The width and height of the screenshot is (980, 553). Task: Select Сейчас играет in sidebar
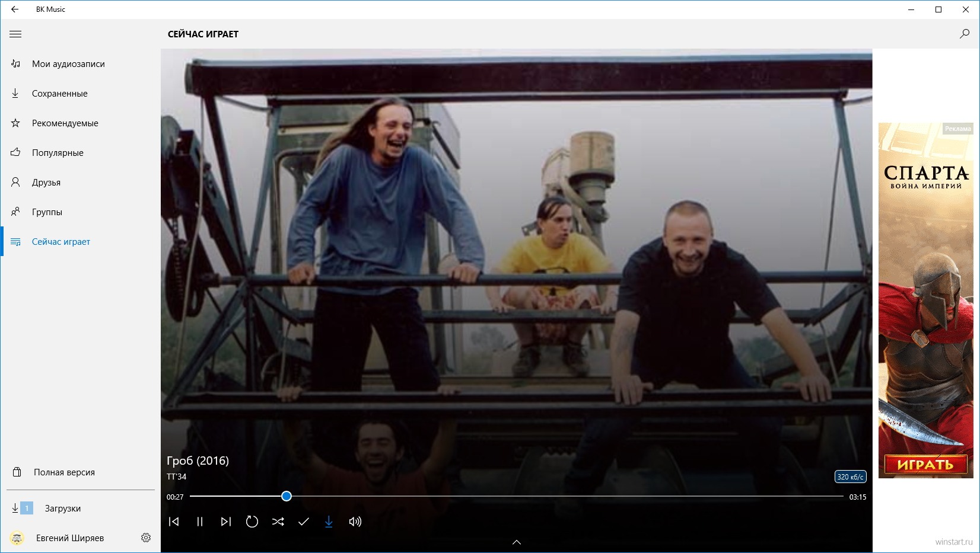[x=81, y=242]
